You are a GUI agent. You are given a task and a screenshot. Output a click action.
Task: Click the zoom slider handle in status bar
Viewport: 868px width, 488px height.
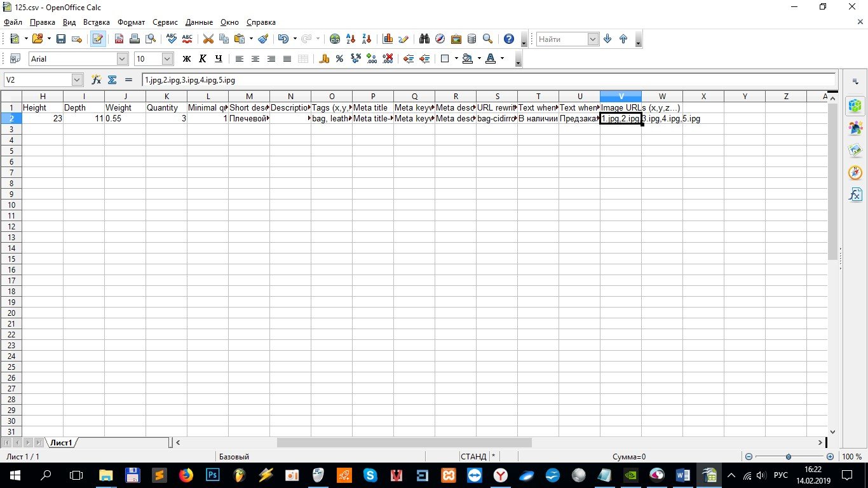coord(789,456)
